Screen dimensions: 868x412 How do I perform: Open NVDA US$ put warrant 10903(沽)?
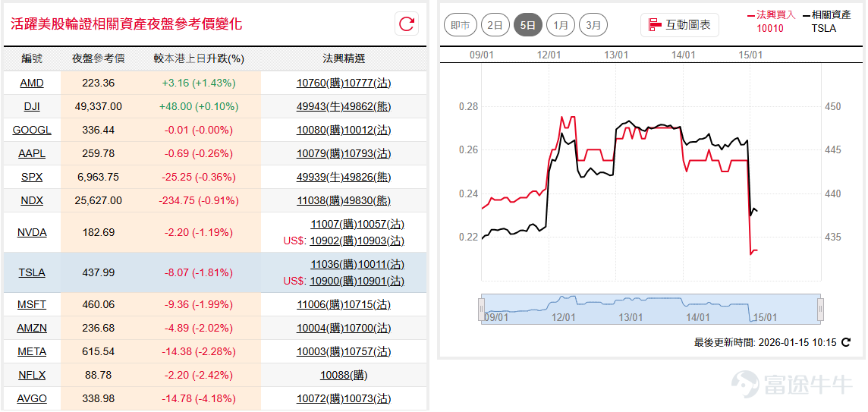coord(381,241)
